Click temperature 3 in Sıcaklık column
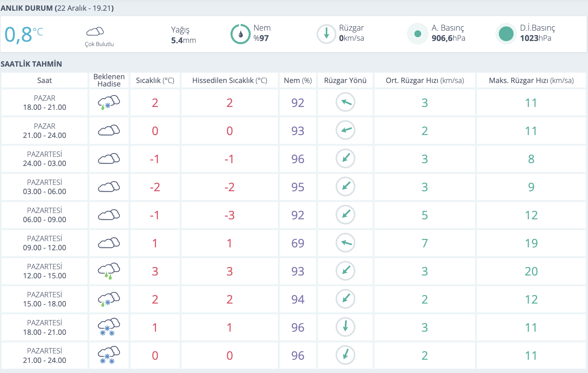 155,271
